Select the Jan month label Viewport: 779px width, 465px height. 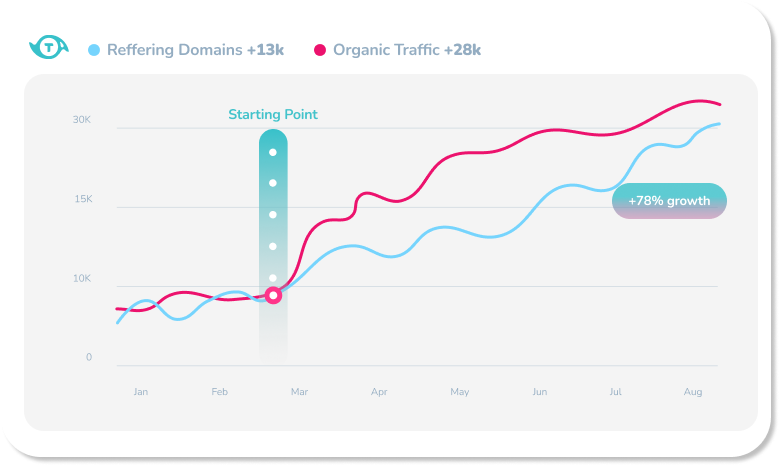(140, 391)
